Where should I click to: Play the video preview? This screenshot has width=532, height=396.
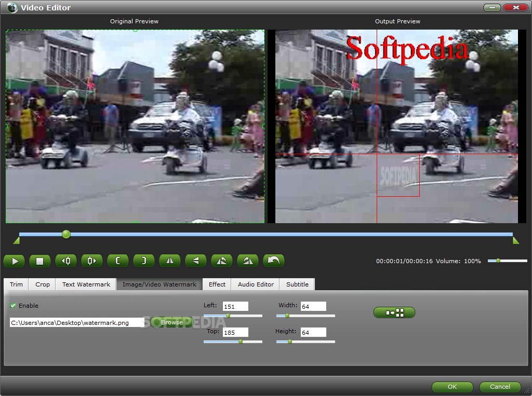(x=14, y=261)
